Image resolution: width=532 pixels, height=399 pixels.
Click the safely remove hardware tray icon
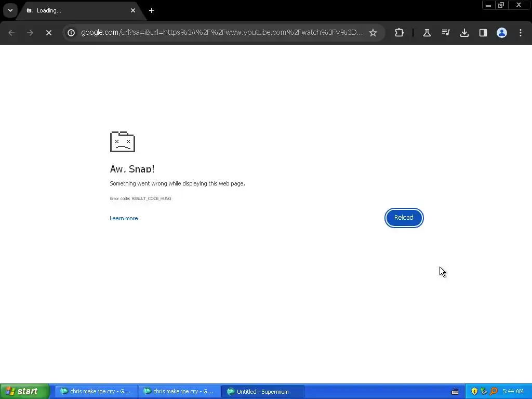[484, 391]
